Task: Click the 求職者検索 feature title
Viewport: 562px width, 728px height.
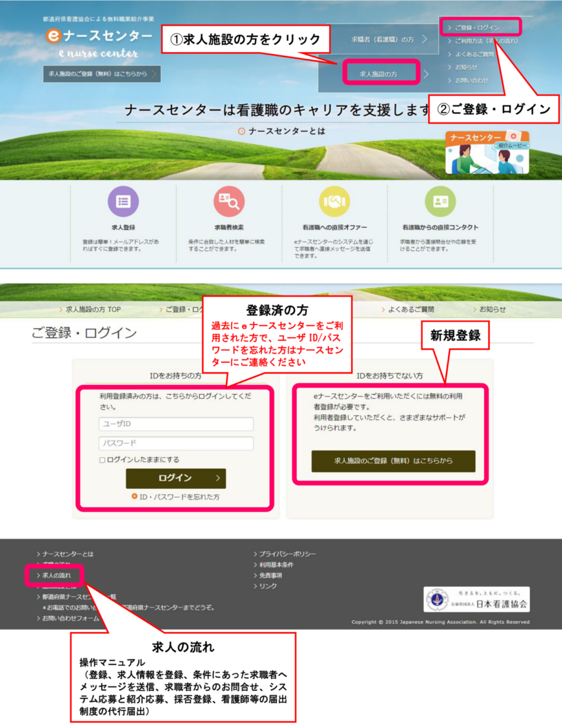Action: coord(229,227)
